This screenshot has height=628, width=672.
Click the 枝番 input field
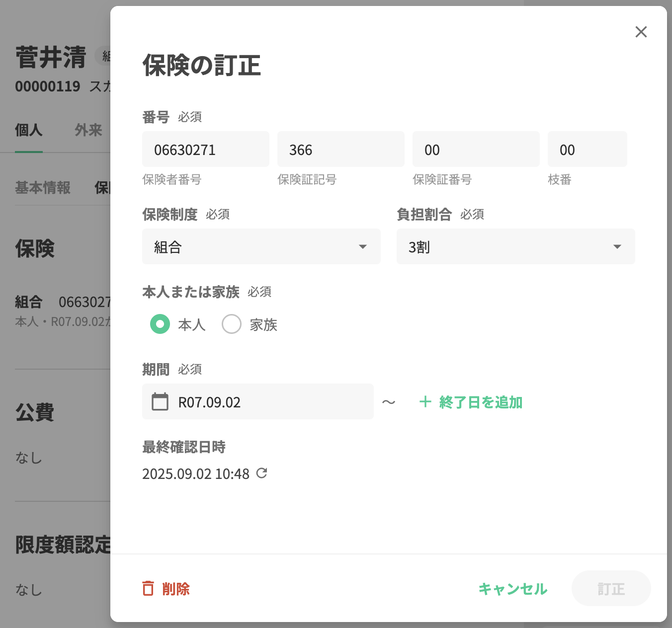tap(588, 150)
